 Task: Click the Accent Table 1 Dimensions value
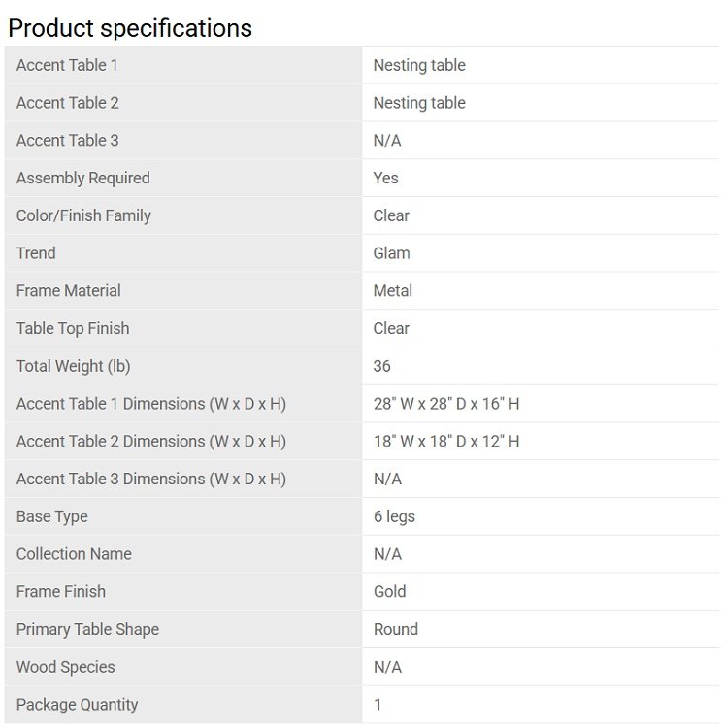[x=445, y=404]
